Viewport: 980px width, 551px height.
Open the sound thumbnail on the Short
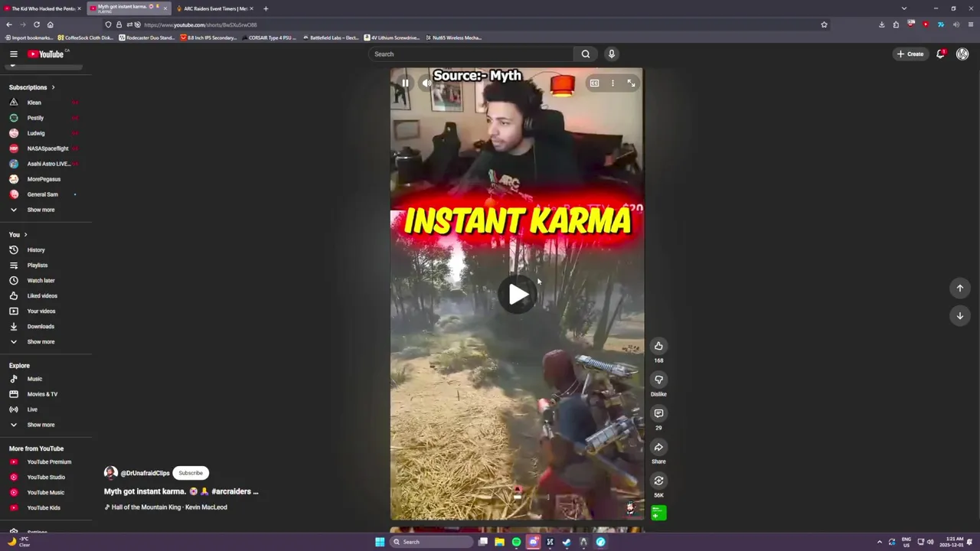pyautogui.click(x=658, y=513)
